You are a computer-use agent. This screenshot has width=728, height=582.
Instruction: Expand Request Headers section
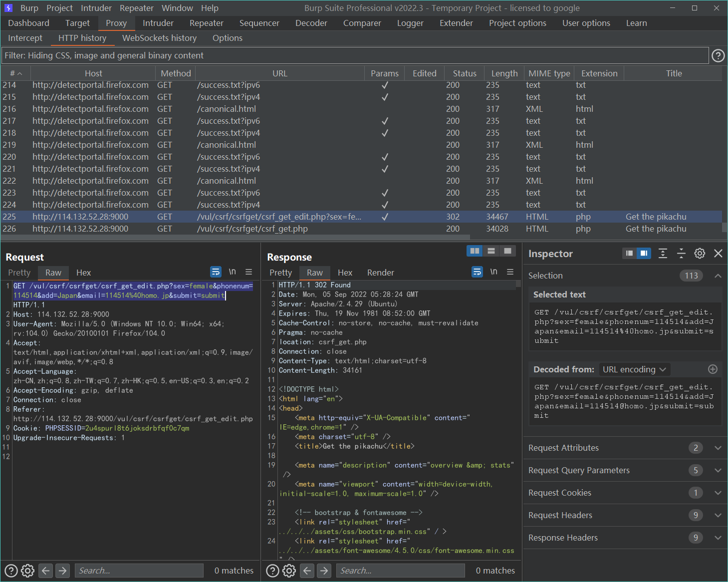[625, 515]
